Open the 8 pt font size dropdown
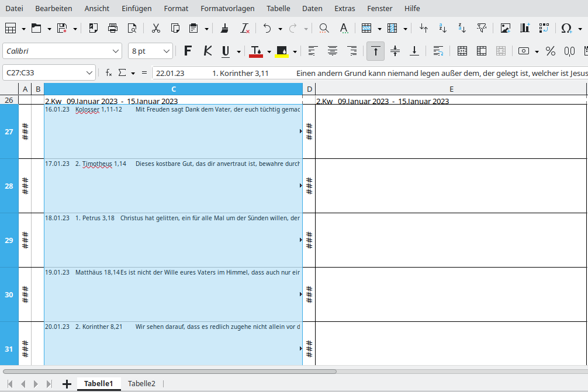This screenshot has height=392, width=588. [167, 51]
